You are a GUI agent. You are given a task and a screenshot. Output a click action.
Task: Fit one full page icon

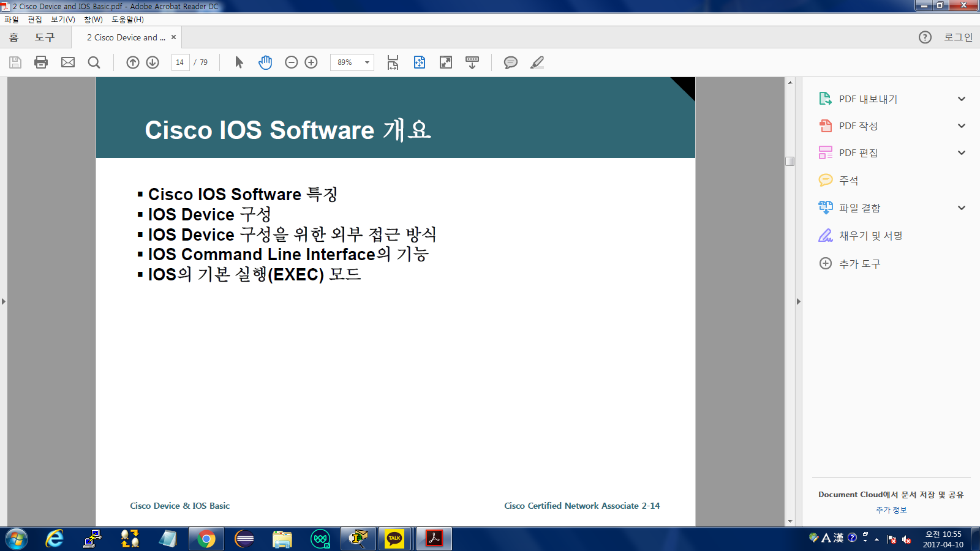(420, 62)
